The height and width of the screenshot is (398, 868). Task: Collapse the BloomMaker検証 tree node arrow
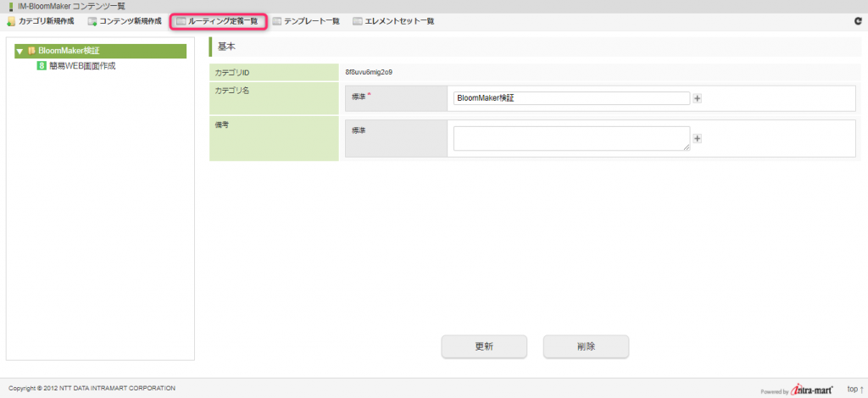click(x=20, y=52)
